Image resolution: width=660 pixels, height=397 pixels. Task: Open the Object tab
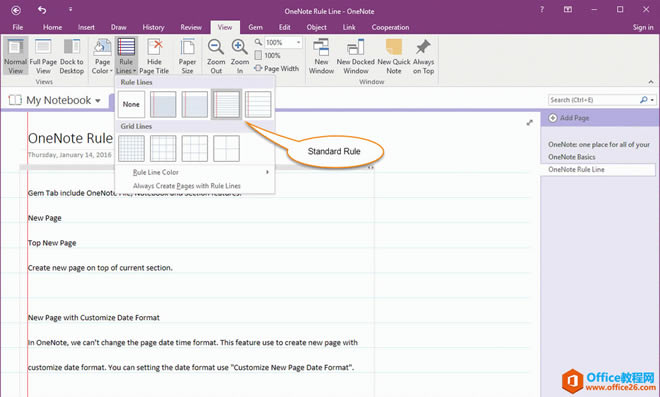[x=317, y=27]
